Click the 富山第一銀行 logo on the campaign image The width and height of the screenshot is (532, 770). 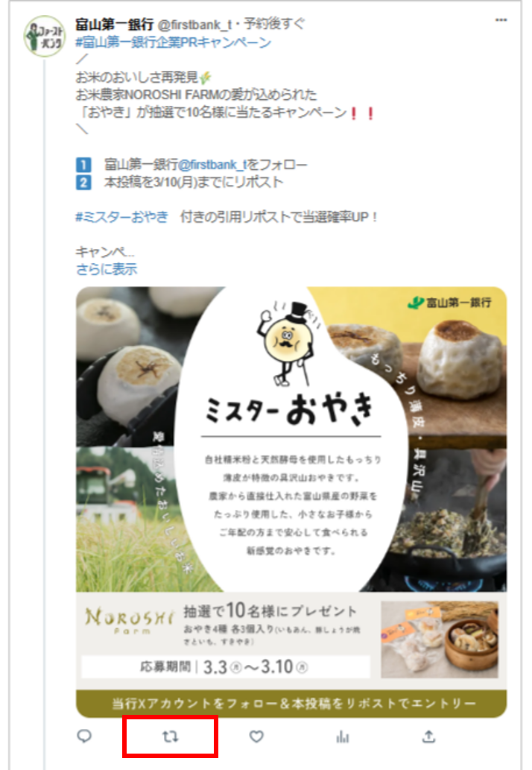(x=449, y=303)
